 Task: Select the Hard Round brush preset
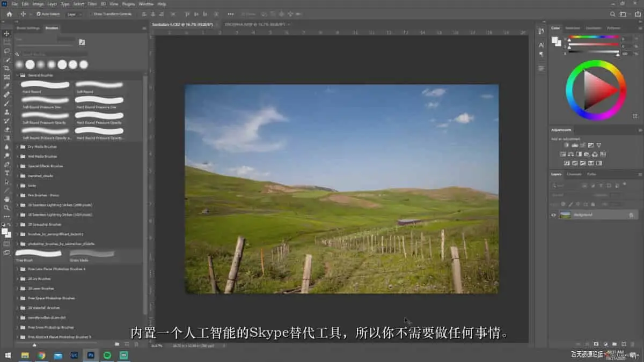pos(46,87)
